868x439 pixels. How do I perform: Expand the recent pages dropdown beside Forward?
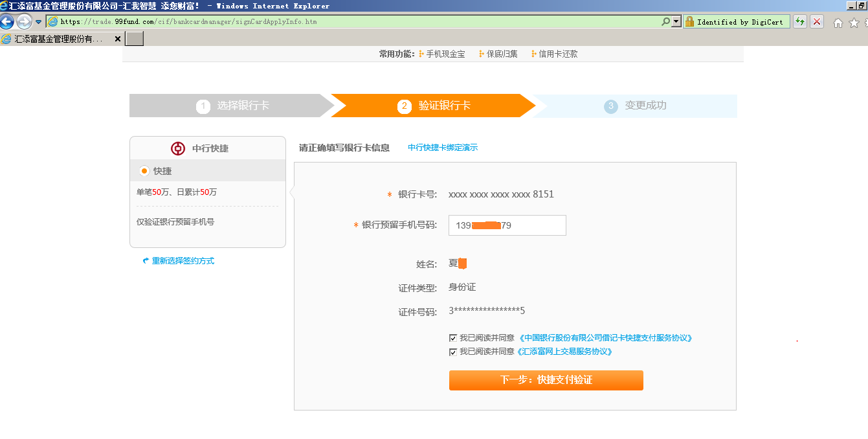coord(38,21)
